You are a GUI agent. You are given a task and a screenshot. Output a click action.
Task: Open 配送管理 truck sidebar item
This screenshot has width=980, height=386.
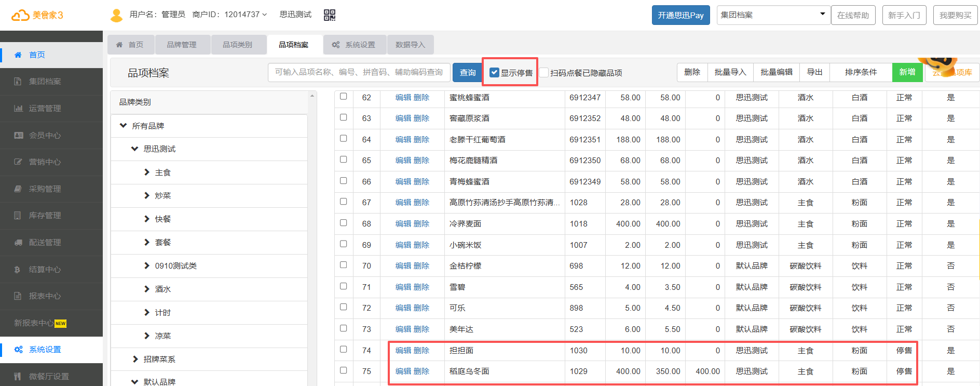point(45,243)
